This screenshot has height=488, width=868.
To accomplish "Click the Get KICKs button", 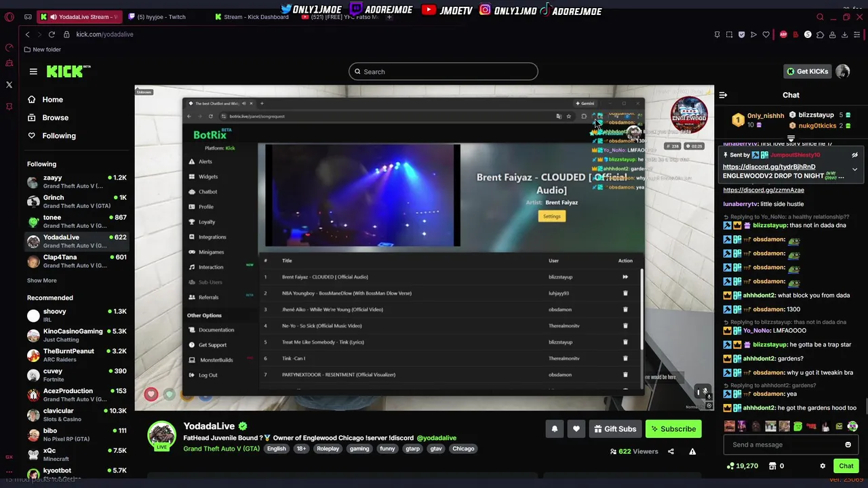I will (x=807, y=71).
